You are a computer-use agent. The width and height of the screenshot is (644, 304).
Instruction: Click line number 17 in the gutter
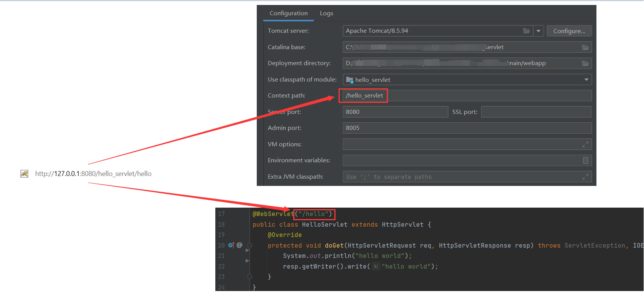(221, 214)
